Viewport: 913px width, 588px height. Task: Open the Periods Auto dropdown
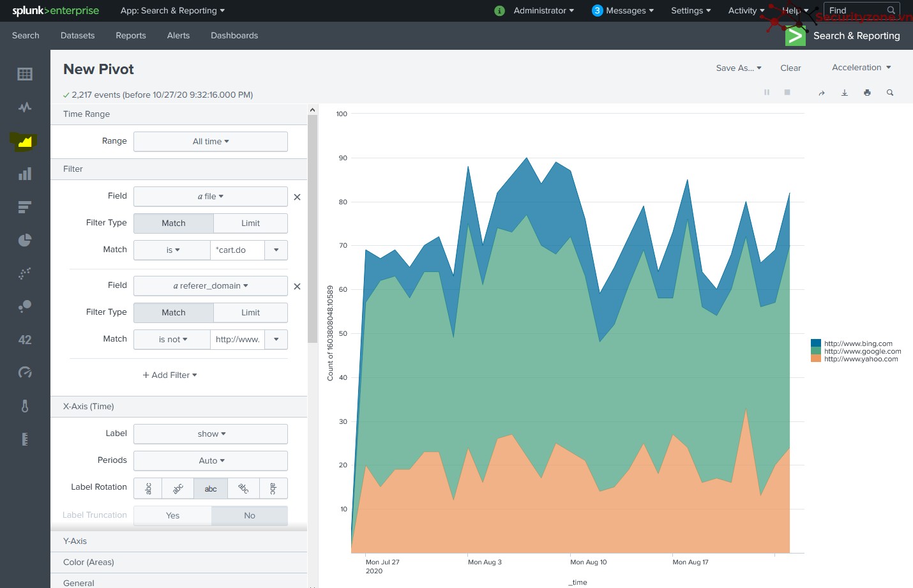pyautogui.click(x=211, y=460)
